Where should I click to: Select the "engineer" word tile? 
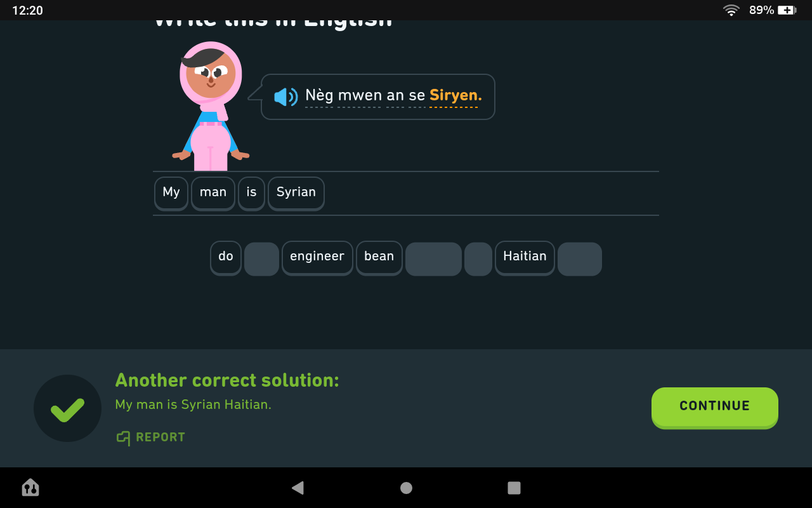coord(317,258)
